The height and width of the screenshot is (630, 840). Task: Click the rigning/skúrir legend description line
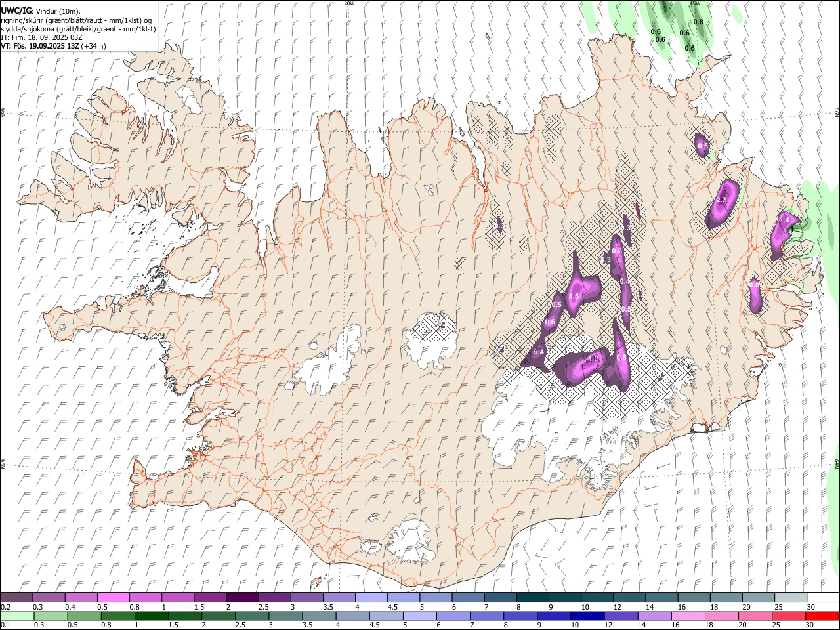click(x=76, y=20)
